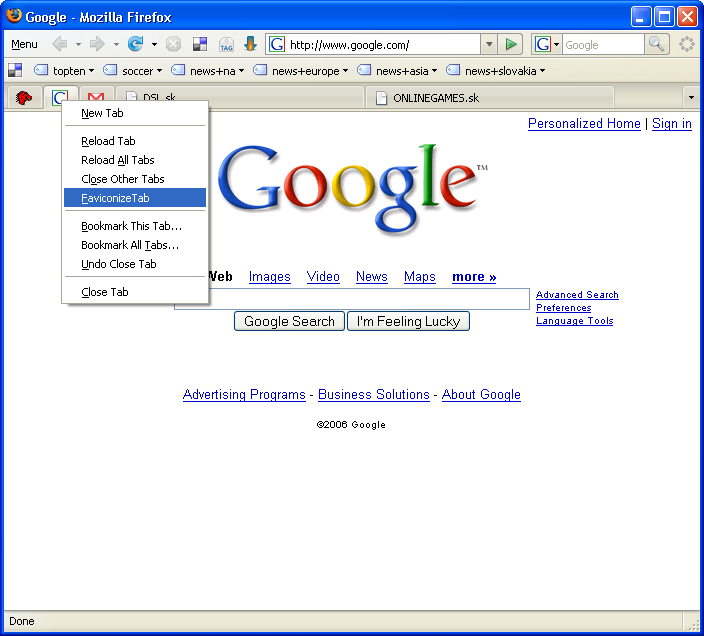The height and width of the screenshot is (636, 704).
Task: Open the list-all-tabs dropdown arrow
Action: 691,97
